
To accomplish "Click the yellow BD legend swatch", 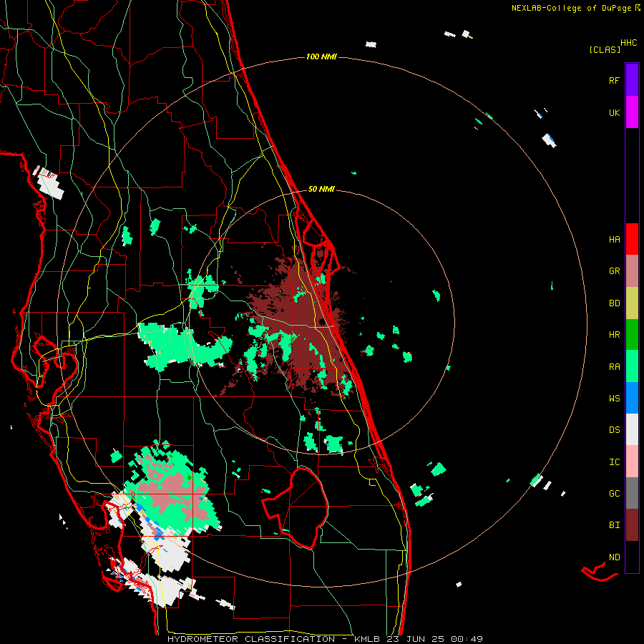I will click(632, 303).
